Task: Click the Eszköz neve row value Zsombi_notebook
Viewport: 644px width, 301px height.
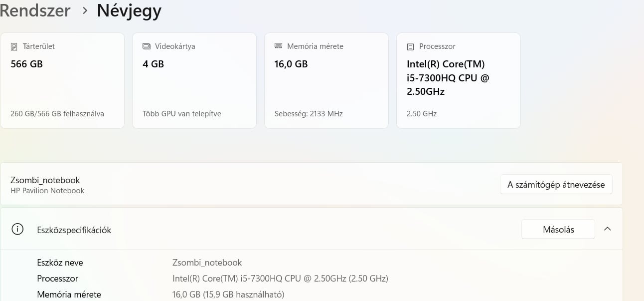Action: tap(207, 263)
